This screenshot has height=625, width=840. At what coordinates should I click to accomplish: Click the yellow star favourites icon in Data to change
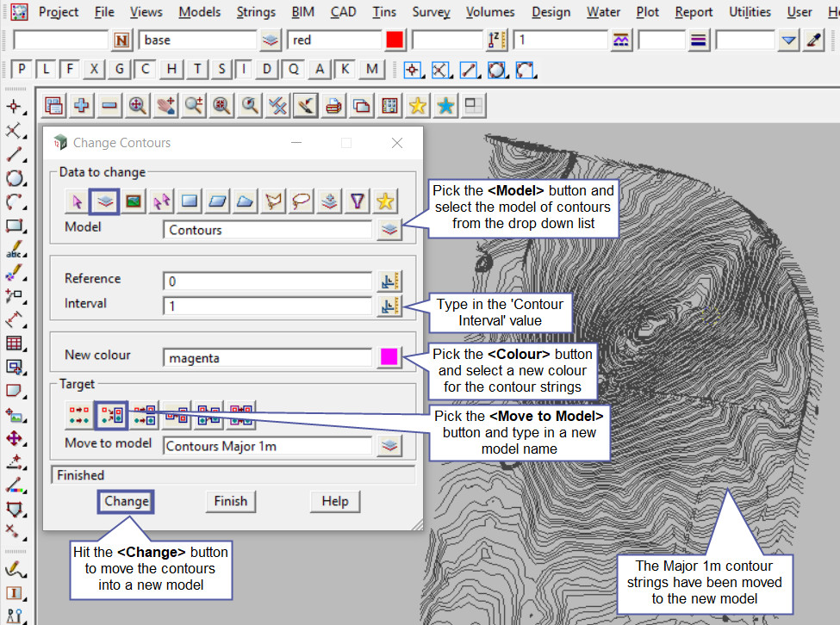[x=385, y=201]
